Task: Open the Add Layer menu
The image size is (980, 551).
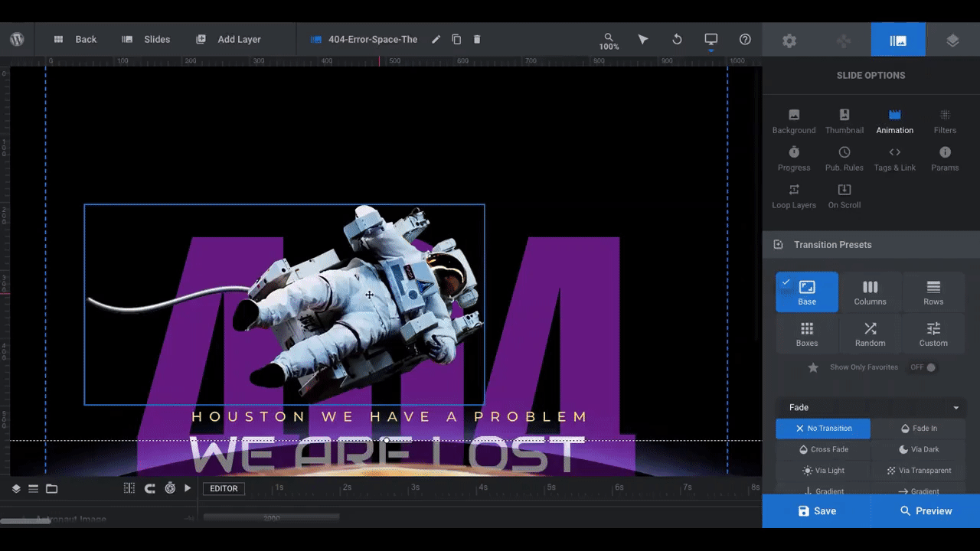Action: (228, 39)
